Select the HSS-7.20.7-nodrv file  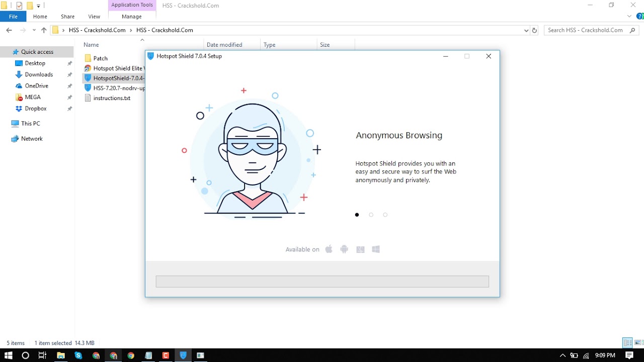tap(115, 88)
